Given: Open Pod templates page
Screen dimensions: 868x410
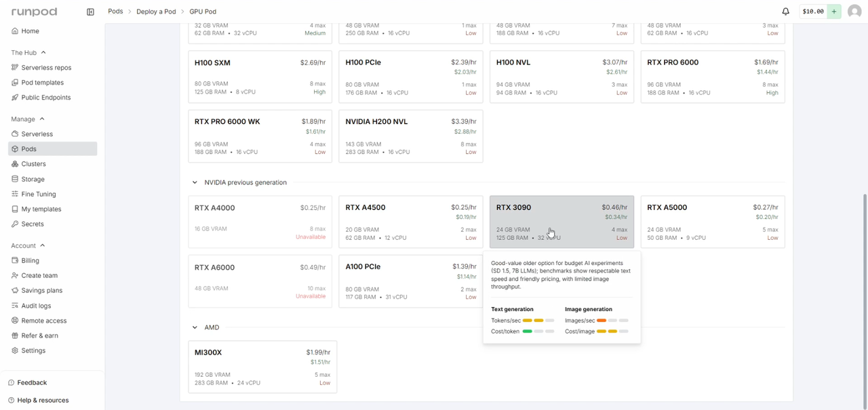Looking at the screenshot, I should click(42, 83).
